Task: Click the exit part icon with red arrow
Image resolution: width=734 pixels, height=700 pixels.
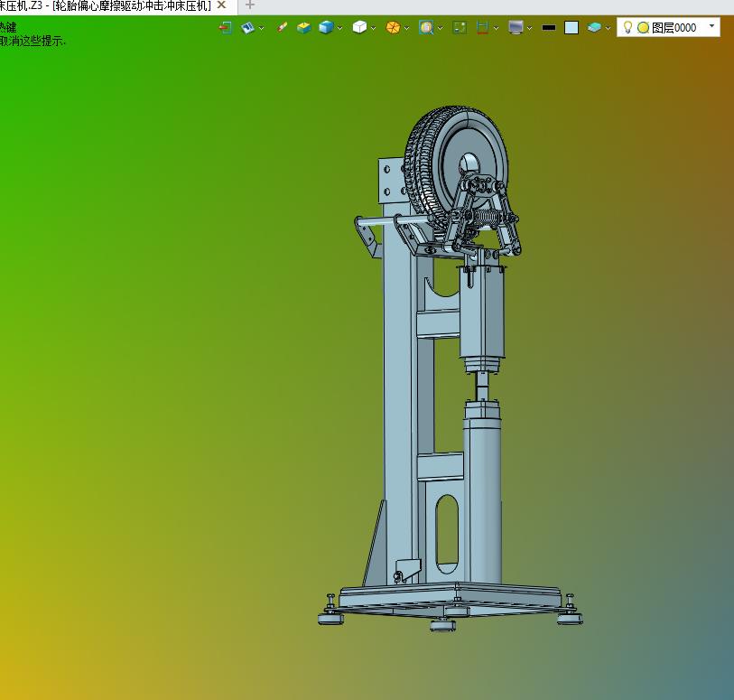Action: click(x=226, y=28)
